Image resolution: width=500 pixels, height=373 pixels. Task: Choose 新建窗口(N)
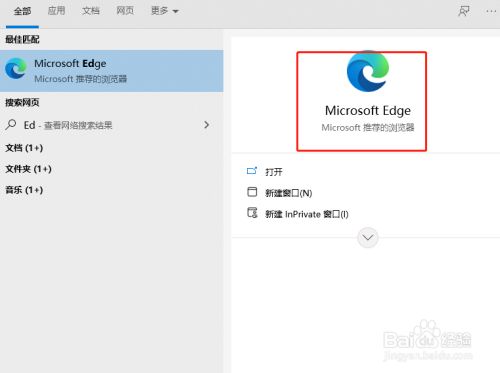pos(289,193)
